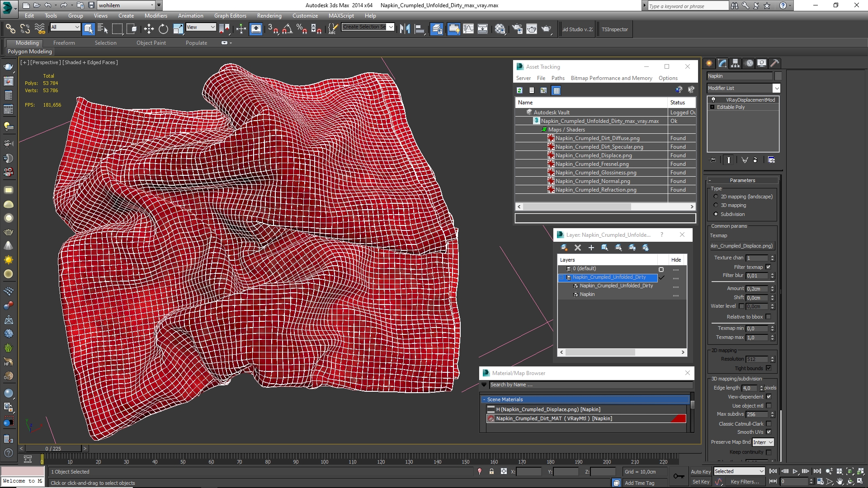Open Paths menu in Asset Tracking
This screenshot has height=488, width=868.
coord(558,78)
